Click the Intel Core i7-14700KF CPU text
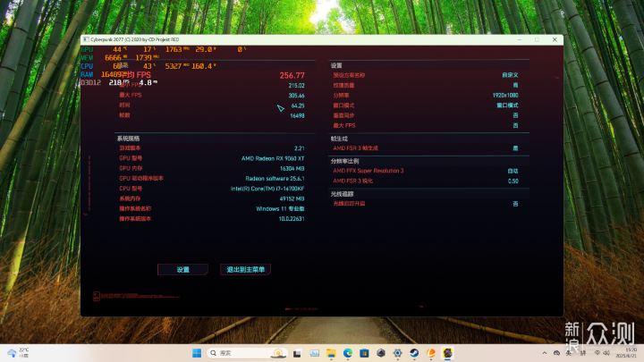The image size is (644, 362). tap(267, 189)
